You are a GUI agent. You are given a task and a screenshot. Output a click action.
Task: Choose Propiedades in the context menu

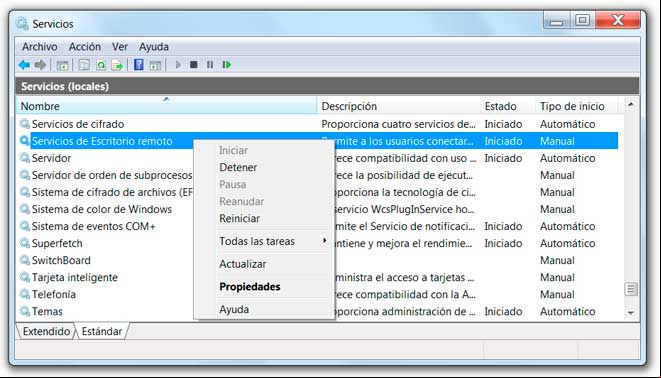(250, 287)
